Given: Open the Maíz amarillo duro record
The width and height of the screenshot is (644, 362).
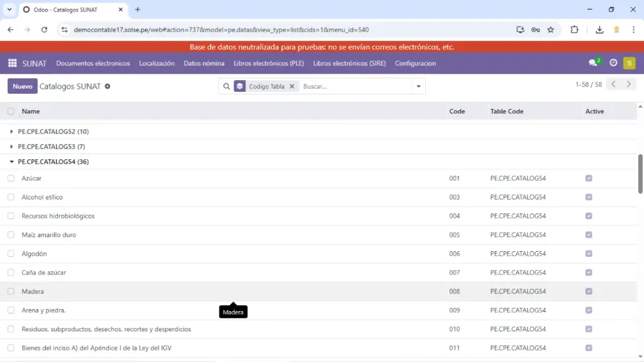Looking at the screenshot, I should click(49, 235).
